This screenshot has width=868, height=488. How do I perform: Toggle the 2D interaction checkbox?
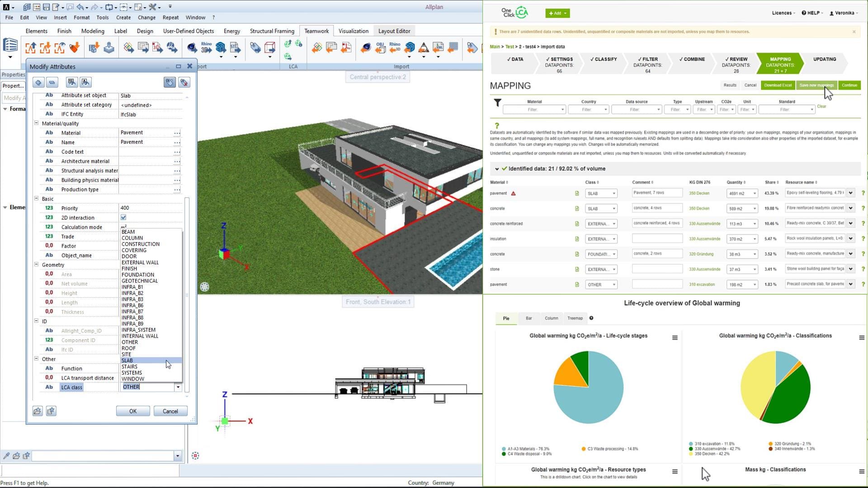[x=123, y=217]
